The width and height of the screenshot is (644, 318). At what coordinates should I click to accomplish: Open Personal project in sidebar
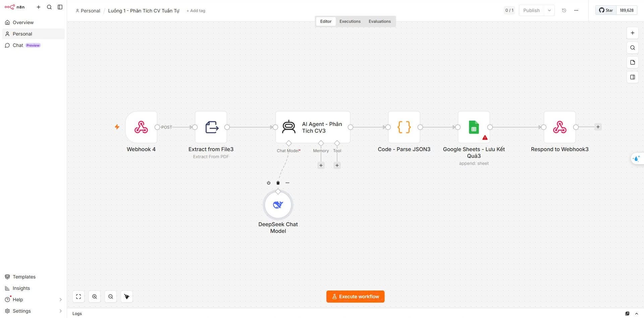pyautogui.click(x=33, y=34)
